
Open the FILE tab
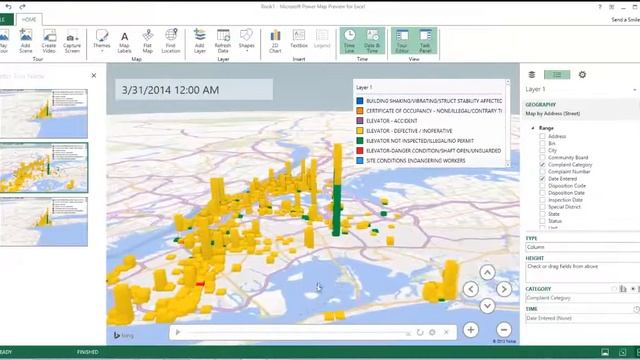pyautogui.click(x=6, y=20)
